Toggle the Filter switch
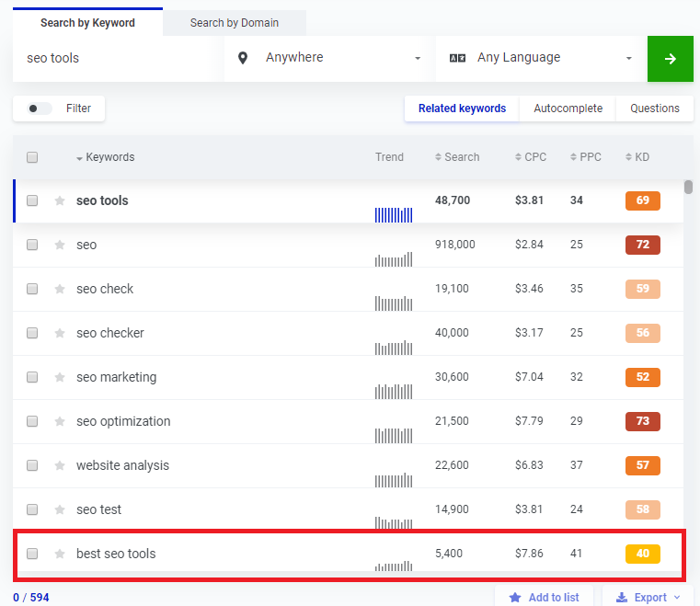Image resolution: width=700 pixels, height=606 pixels. (x=40, y=109)
